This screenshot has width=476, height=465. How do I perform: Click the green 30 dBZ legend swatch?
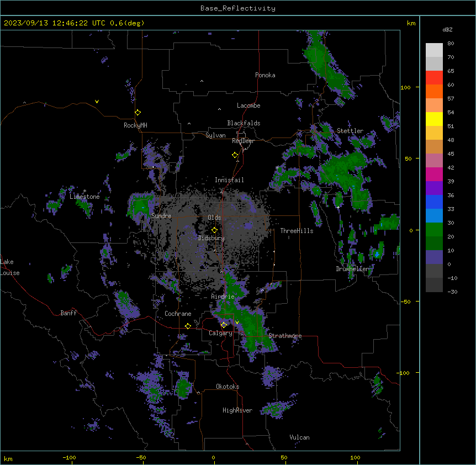coord(434,230)
